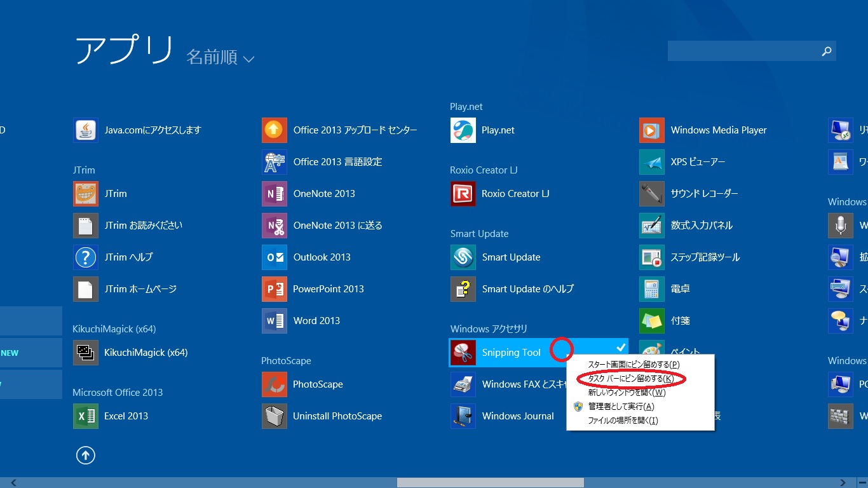The width and height of the screenshot is (868, 488).
Task: Launch the JTrim app icon
Action: tap(86, 194)
